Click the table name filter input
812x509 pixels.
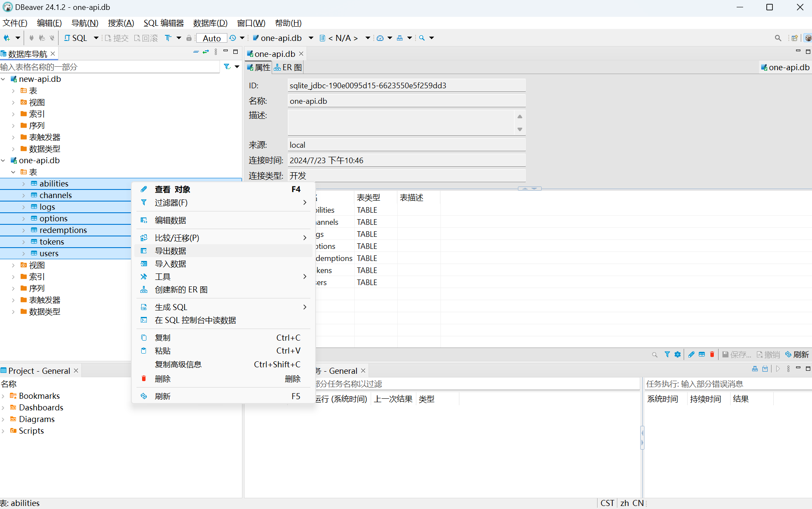(110, 67)
